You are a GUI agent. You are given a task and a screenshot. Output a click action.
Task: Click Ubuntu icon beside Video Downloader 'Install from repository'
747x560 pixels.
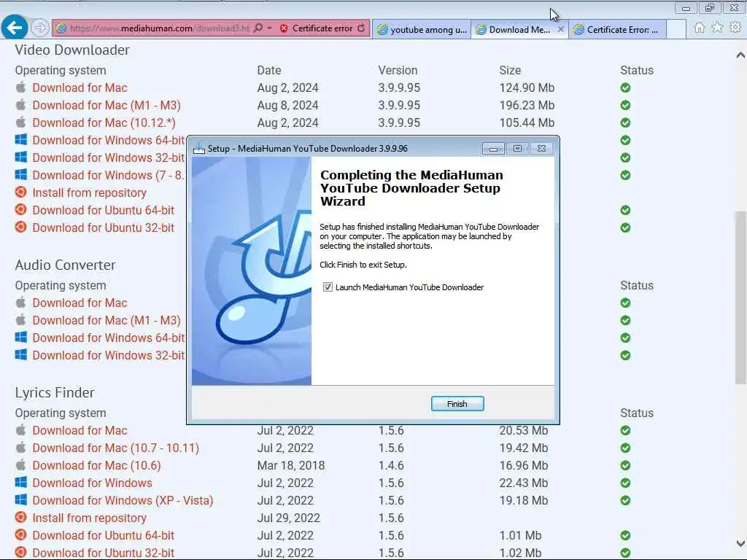[x=20, y=192]
